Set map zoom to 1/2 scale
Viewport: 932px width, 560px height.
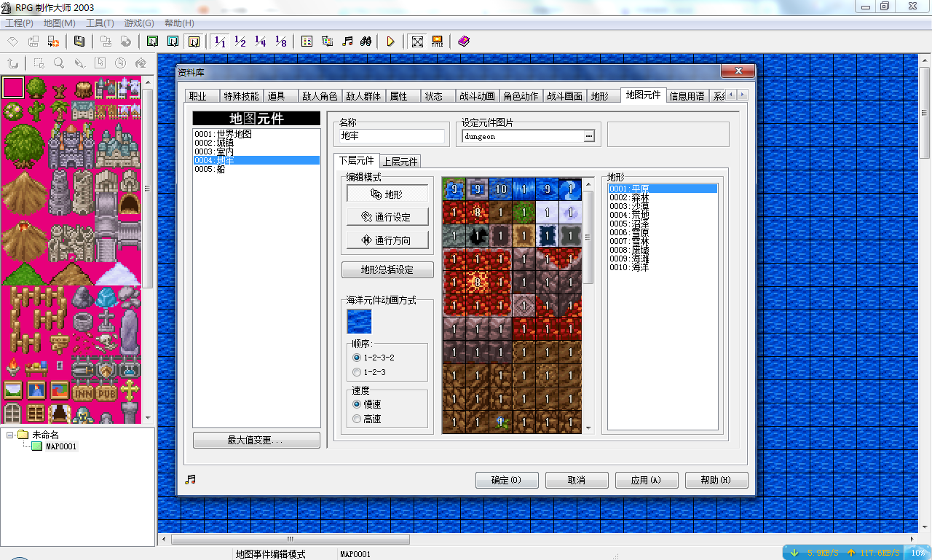pos(240,41)
